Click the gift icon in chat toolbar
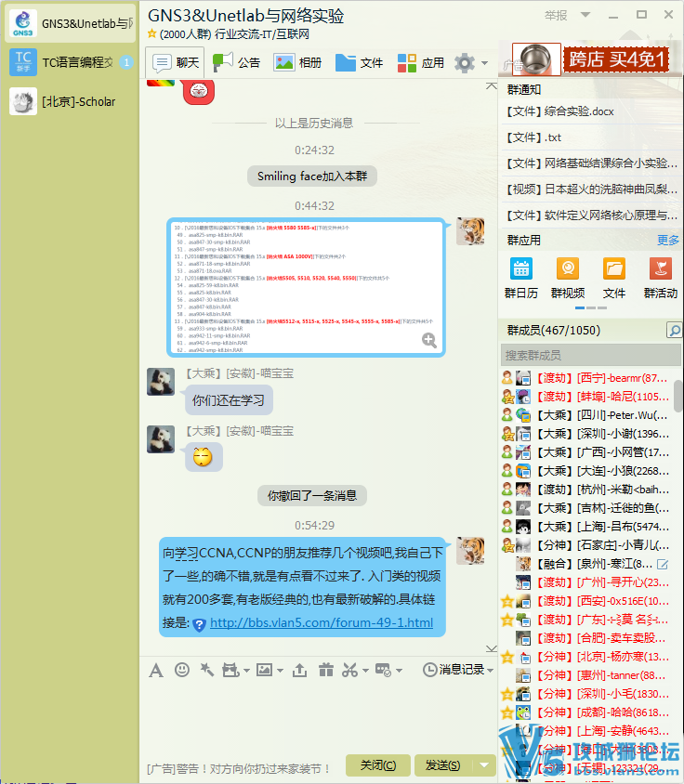684x784 pixels. [325, 670]
